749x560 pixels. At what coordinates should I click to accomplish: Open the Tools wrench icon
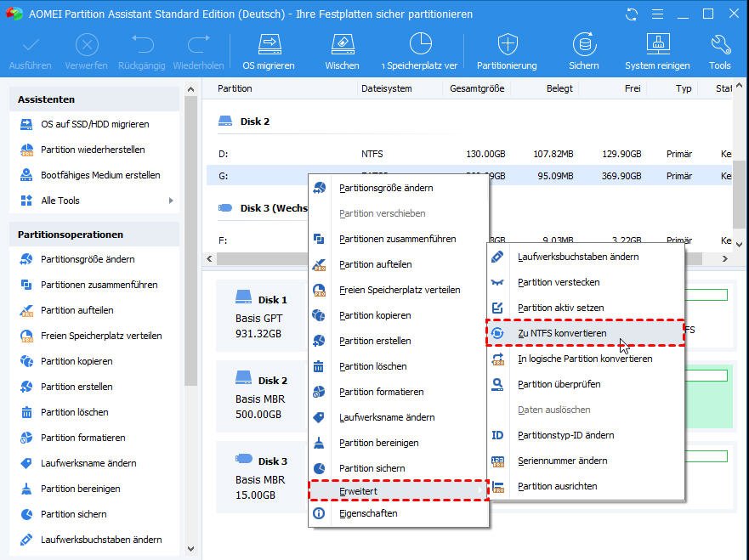click(x=720, y=45)
